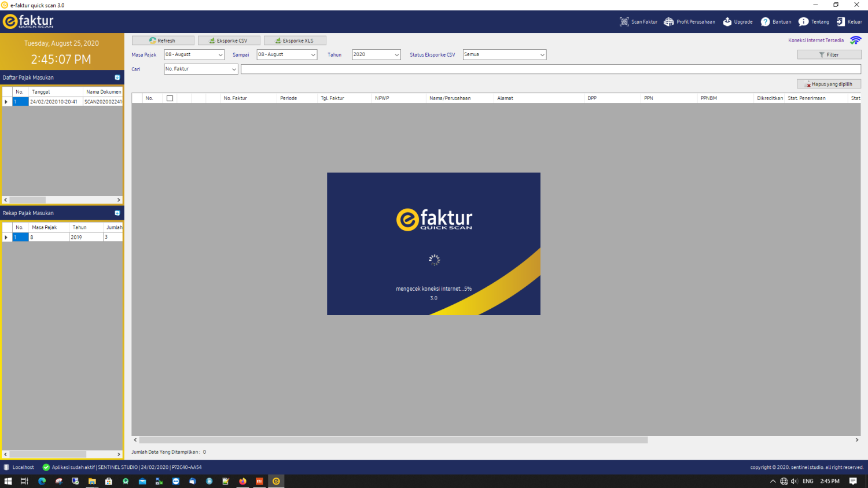Click the internet connection wifi icon
868x488 pixels.
tap(855, 40)
